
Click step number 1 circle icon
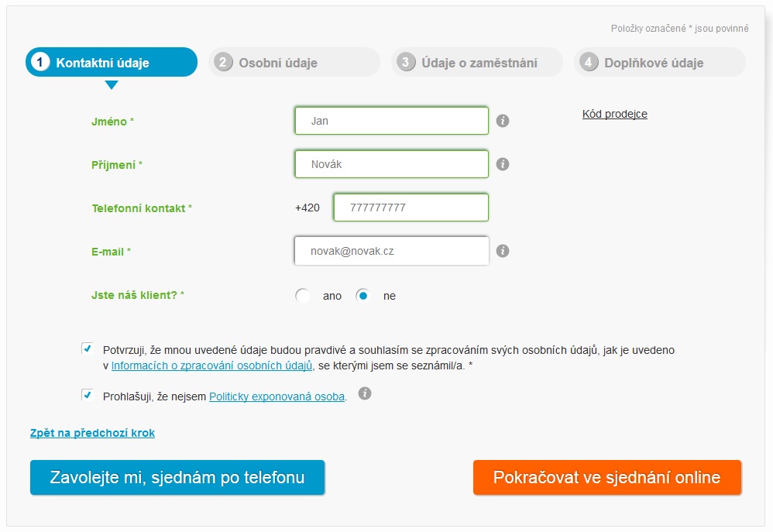pos(40,62)
